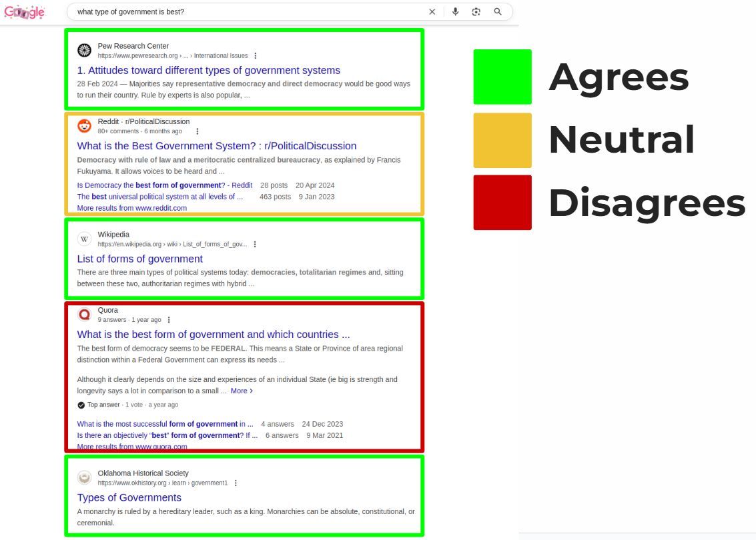The width and height of the screenshot is (756, 540).
Task: Open "Types of Governments" result
Action: click(129, 498)
